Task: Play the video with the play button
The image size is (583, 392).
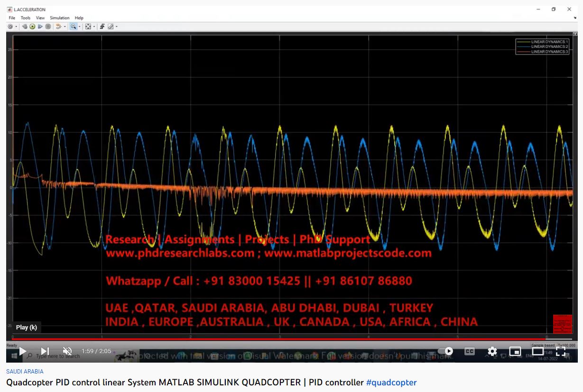Action: pyautogui.click(x=22, y=351)
